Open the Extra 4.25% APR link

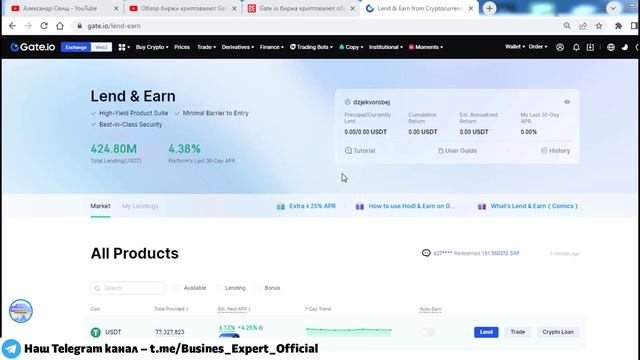pos(306,206)
